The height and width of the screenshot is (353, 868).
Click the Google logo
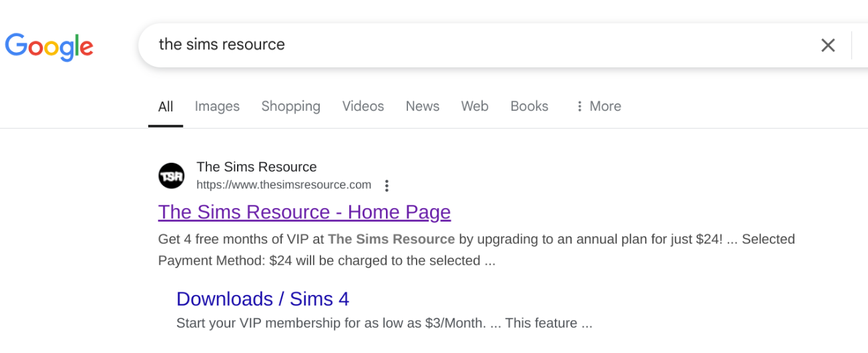(49, 46)
